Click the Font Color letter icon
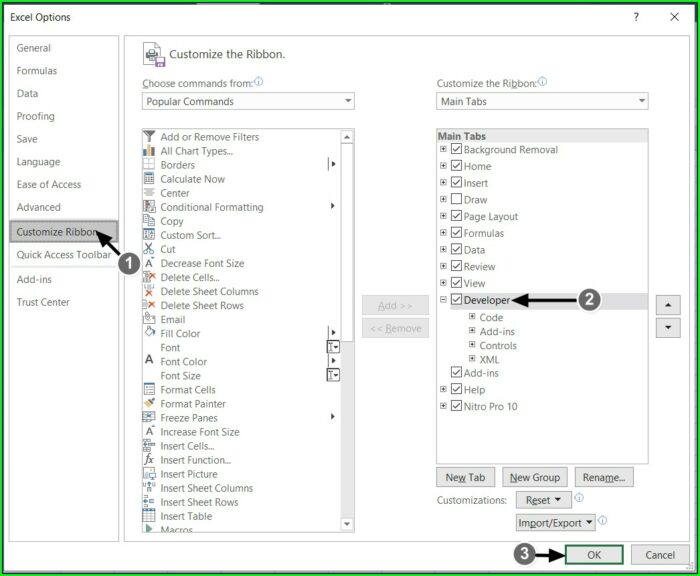Screen dimensions: 700x576 click(x=149, y=360)
